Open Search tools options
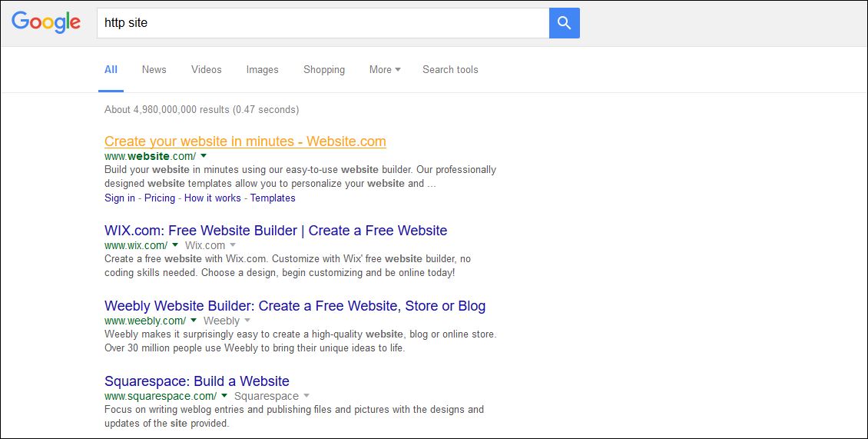 (450, 69)
